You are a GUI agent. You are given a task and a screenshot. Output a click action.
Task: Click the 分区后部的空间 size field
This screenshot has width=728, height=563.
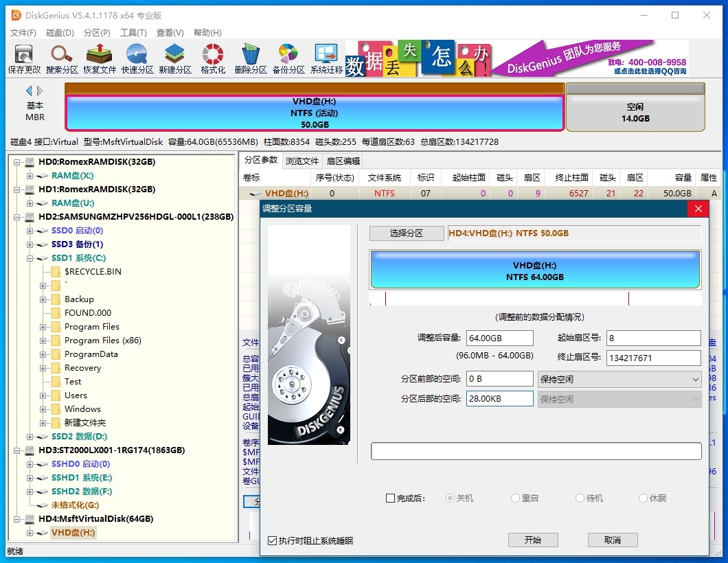point(499,399)
